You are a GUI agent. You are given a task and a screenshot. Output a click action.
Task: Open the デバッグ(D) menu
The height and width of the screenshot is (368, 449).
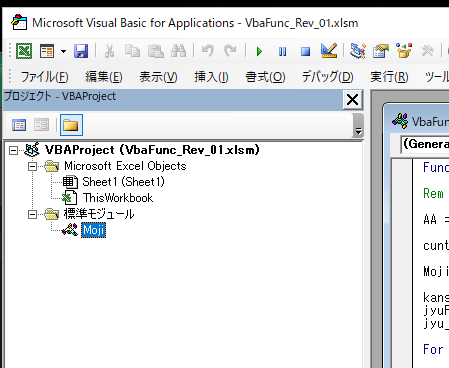point(328,77)
